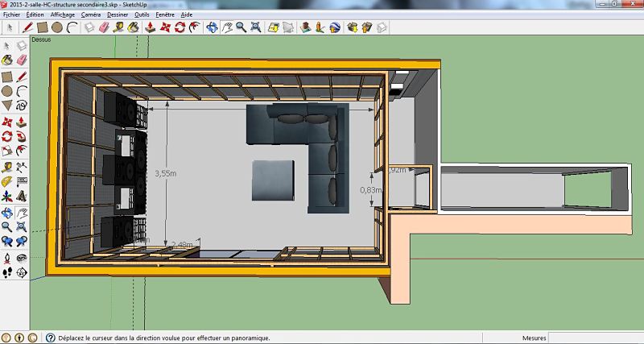
Task: Click the question mark help icon in the status bar
Action: (51, 338)
